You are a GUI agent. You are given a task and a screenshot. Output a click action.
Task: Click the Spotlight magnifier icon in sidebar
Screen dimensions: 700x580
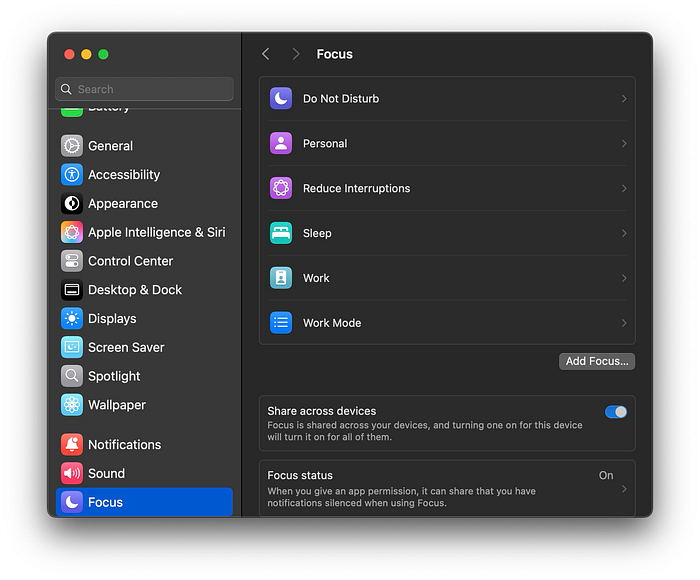click(72, 376)
